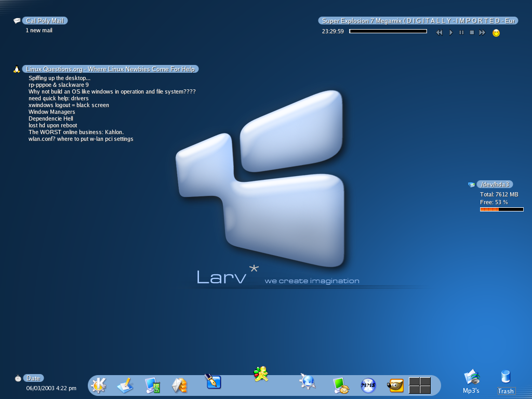
Task: Switch to upper-right desktop in pager
Action: 425,381
